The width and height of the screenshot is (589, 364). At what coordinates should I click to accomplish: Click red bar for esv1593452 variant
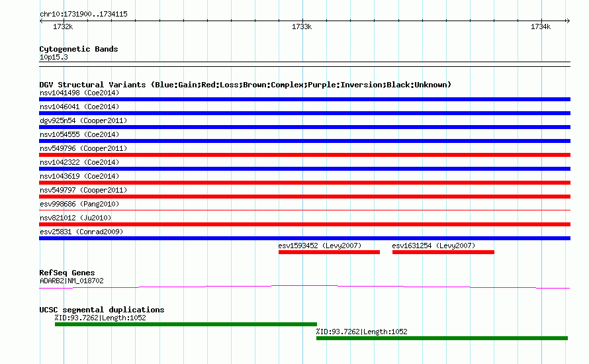329,252
